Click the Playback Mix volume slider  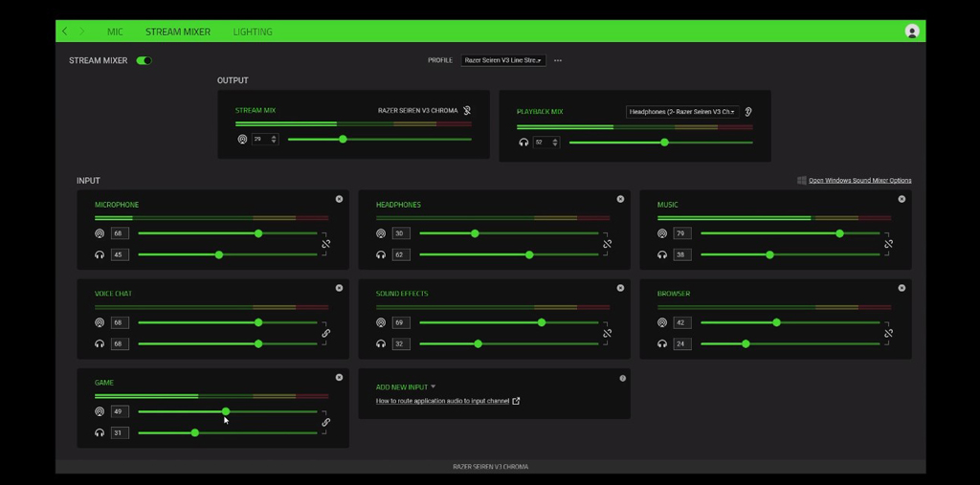[x=660, y=143]
